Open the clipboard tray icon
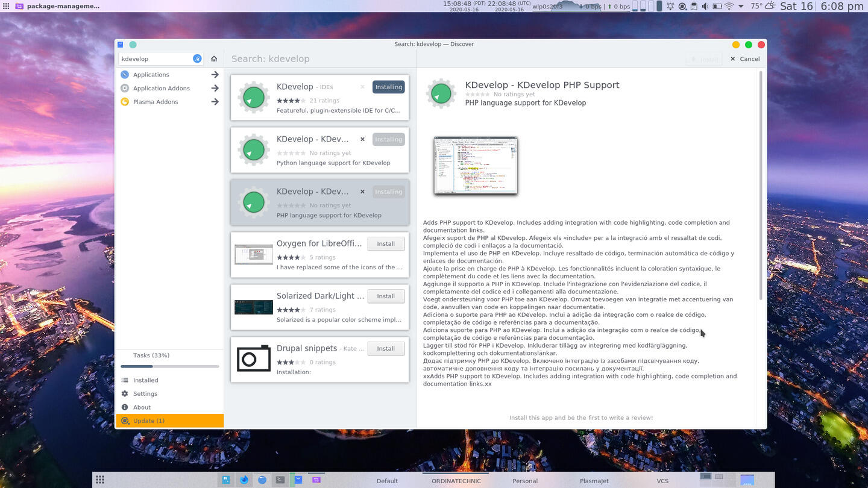Image resolution: width=868 pixels, height=488 pixels. pos(694,6)
